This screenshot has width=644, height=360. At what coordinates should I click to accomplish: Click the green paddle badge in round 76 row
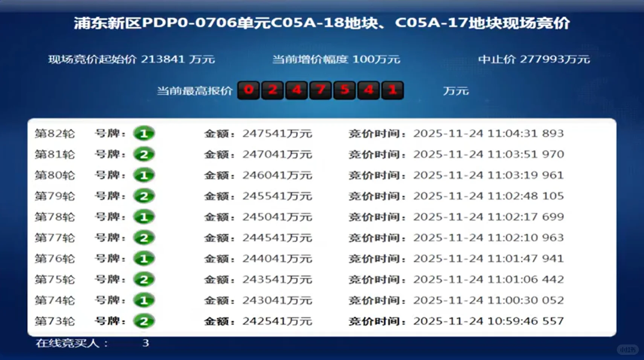point(144,258)
